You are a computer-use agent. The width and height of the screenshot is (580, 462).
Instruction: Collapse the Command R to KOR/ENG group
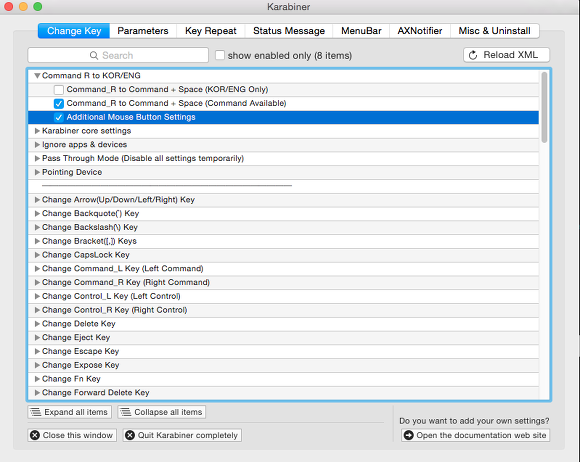tap(37, 76)
